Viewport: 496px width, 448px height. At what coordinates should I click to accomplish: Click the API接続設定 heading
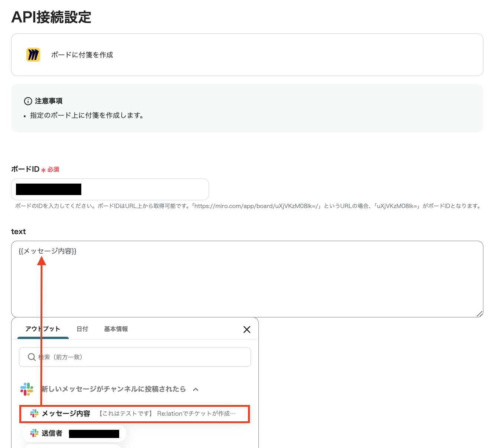[x=51, y=17]
